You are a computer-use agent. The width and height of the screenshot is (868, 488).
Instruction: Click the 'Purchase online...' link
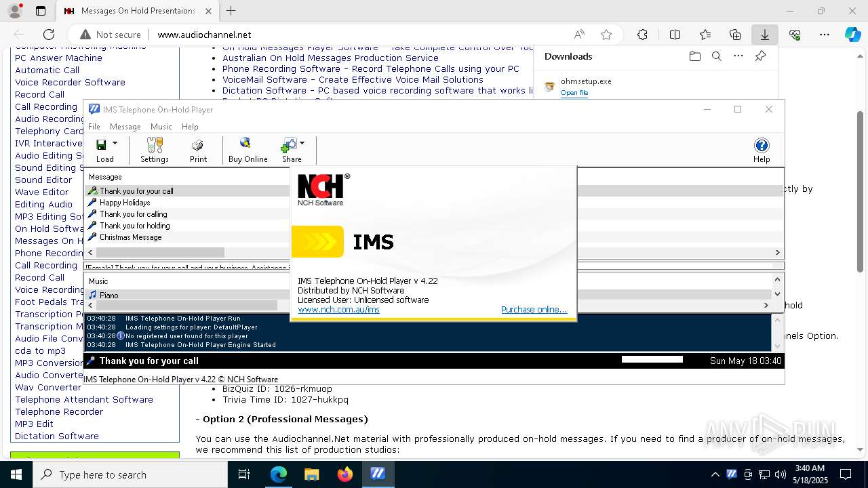point(534,310)
